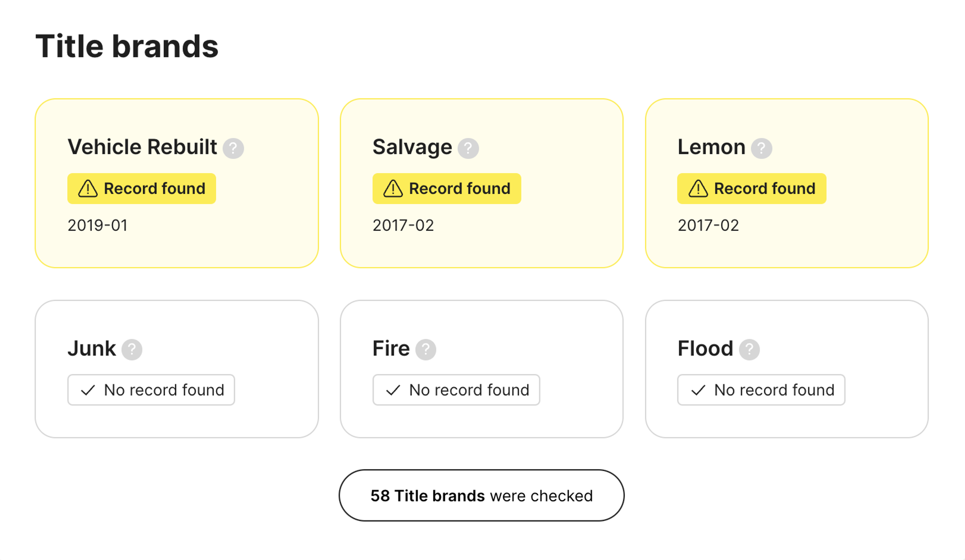Viewport: 965px width, 560px height.
Task: Click the question mark beside Fire
Action: tap(425, 350)
